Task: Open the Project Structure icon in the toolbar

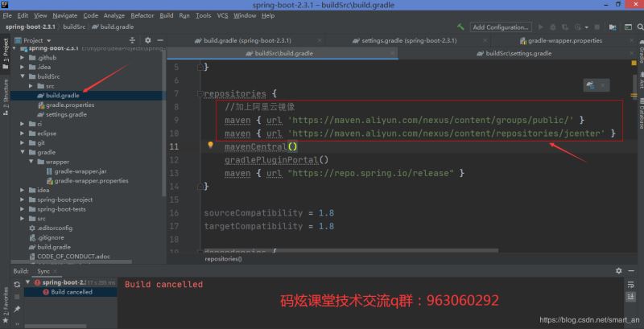Action: tap(613, 27)
